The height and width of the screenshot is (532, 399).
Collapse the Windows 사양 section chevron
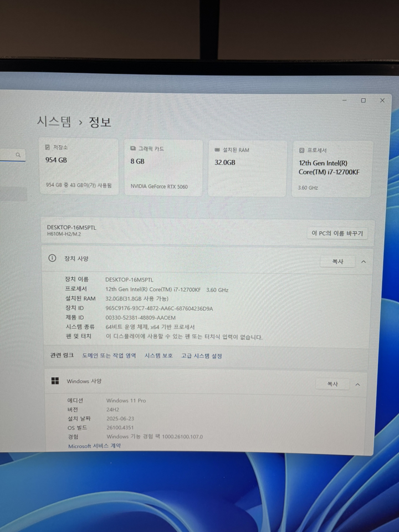[x=357, y=384]
